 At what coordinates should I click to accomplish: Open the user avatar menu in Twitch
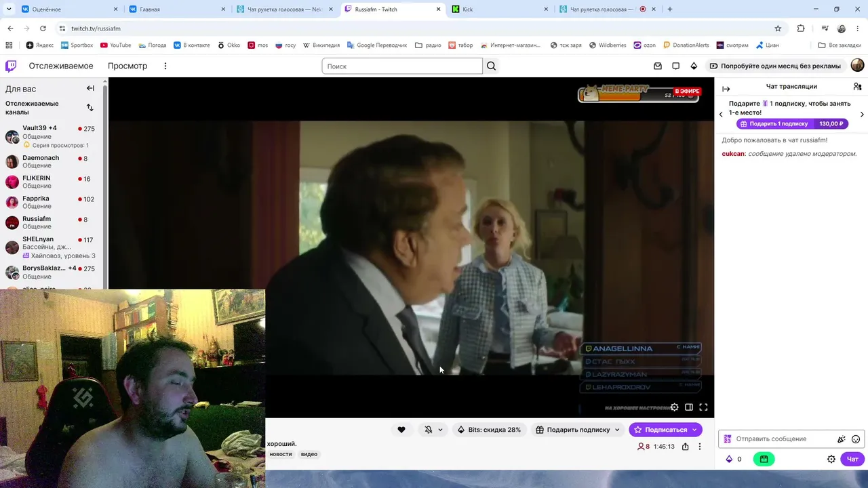point(857,65)
